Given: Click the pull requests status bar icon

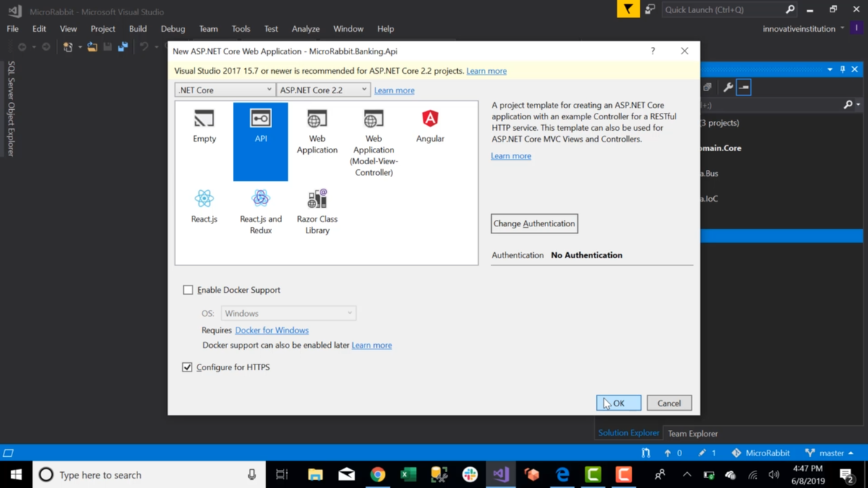Looking at the screenshot, I should point(646,453).
